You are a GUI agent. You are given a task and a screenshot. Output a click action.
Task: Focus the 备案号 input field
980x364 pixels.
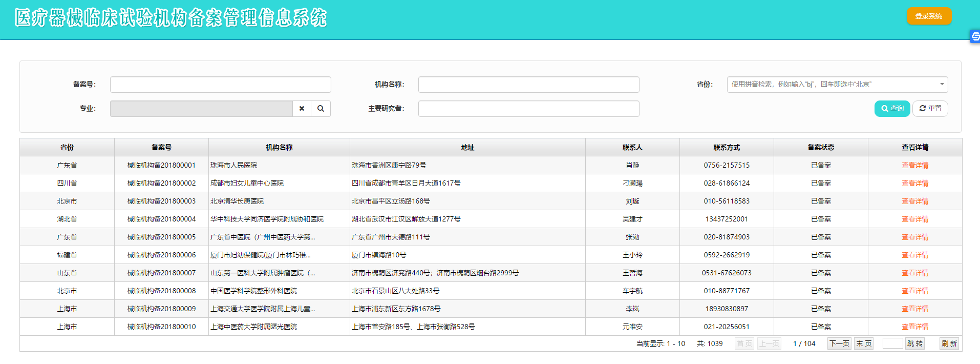pos(220,85)
